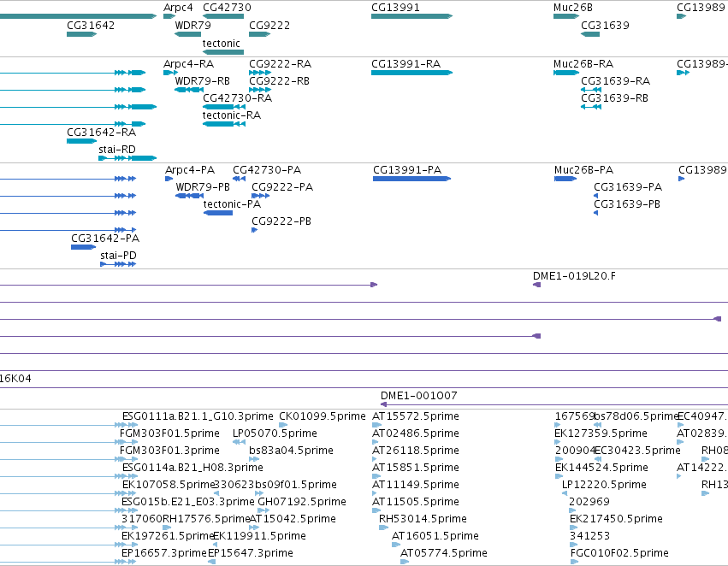
Task: Click the CG31639 gene label
Action: pyautogui.click(x=605, y=26)
